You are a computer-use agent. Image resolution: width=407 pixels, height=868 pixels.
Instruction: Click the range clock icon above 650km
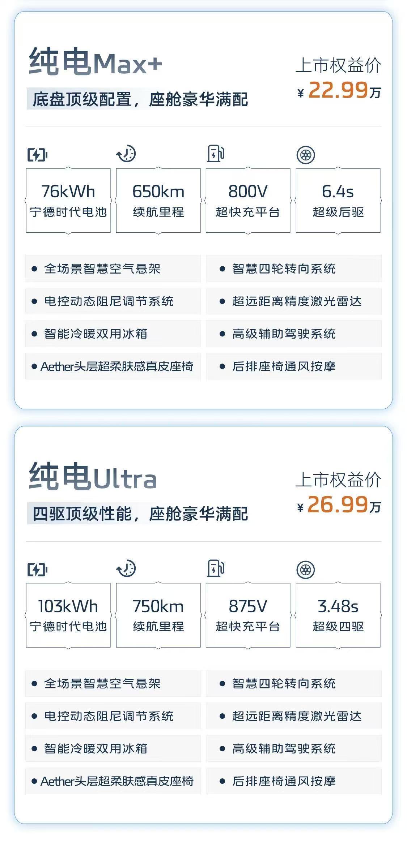(x=126, y=154)
